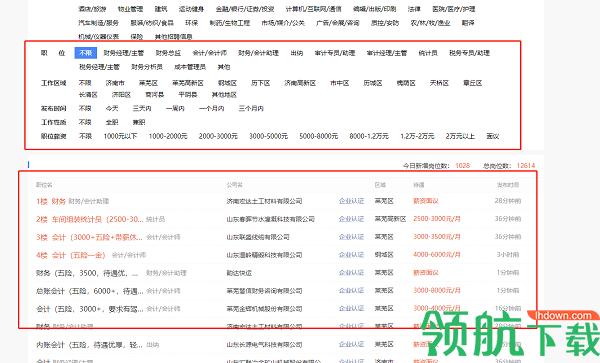
Task: Open the 1楼 财务 job posting
Action: [x=51, y=201]
